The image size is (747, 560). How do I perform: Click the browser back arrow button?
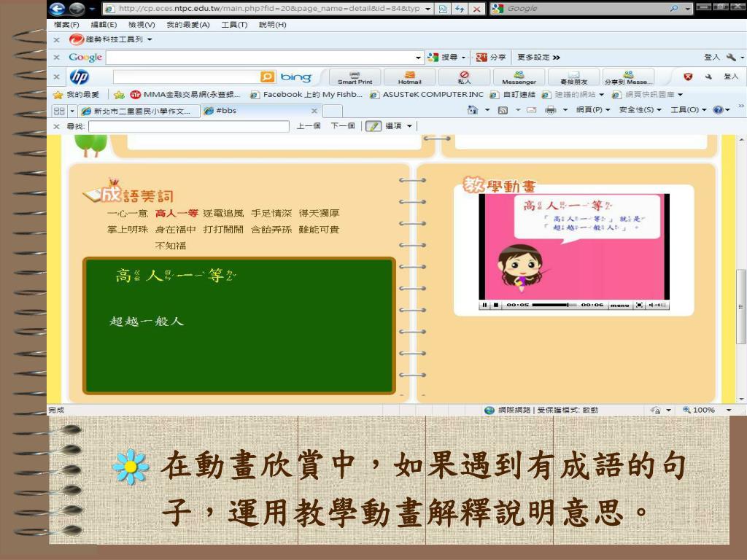pyautogui.click(x=58, y=9)
